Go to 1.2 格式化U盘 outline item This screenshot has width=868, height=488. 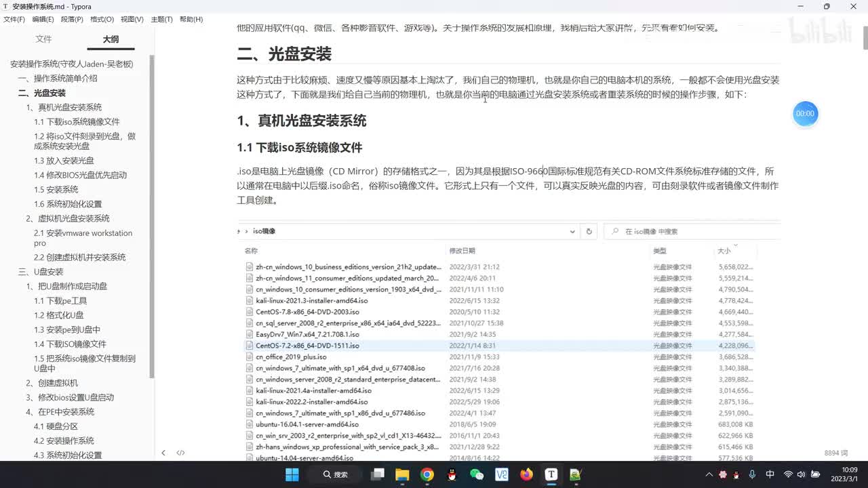pyautogui.click(x=59, y=315)
